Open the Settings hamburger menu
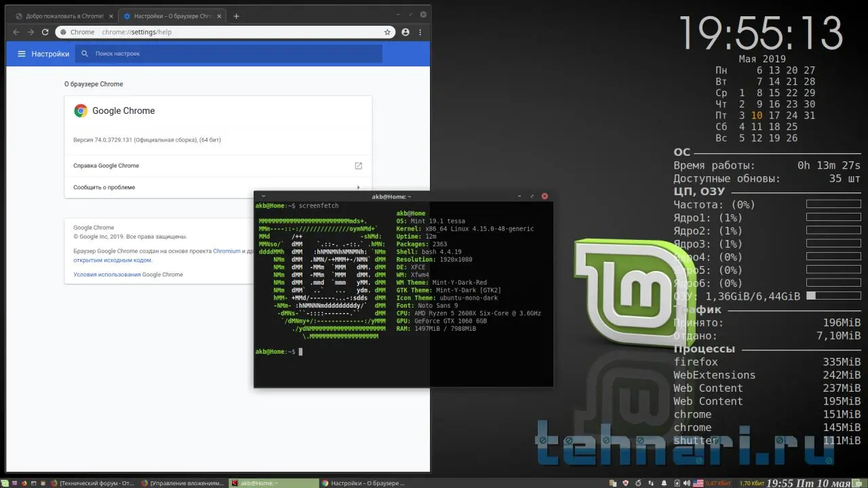 [22, 54]
